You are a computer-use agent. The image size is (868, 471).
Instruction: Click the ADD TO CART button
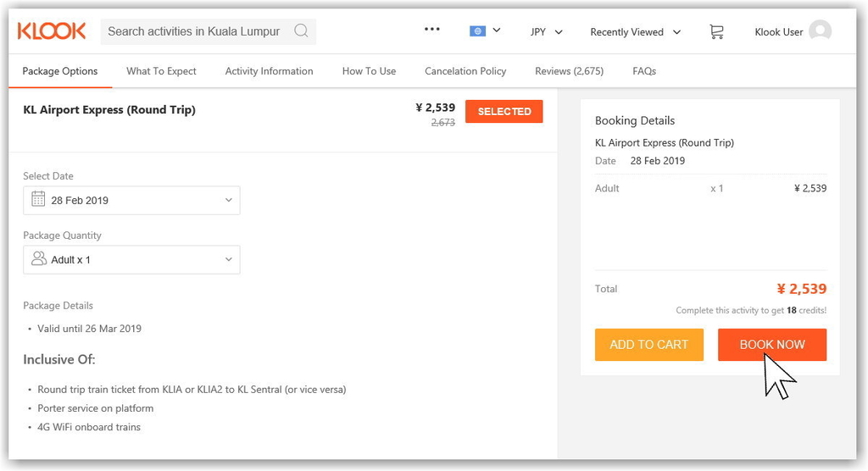(648, 344)
